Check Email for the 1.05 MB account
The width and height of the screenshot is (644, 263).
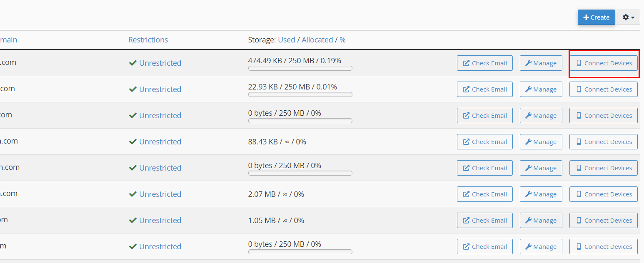(x=484, y=221)
